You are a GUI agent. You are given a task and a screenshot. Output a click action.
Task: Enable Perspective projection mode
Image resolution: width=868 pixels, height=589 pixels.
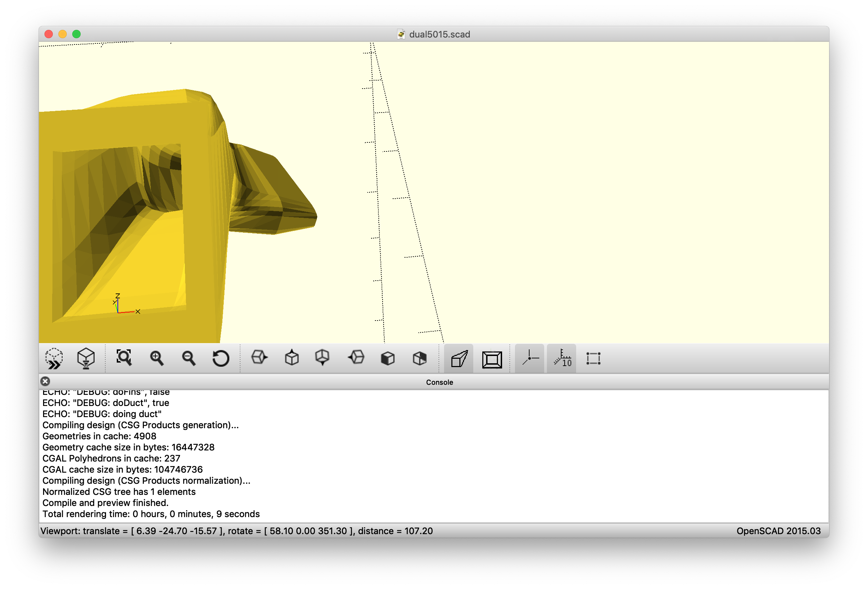click(x=459, y=359)
